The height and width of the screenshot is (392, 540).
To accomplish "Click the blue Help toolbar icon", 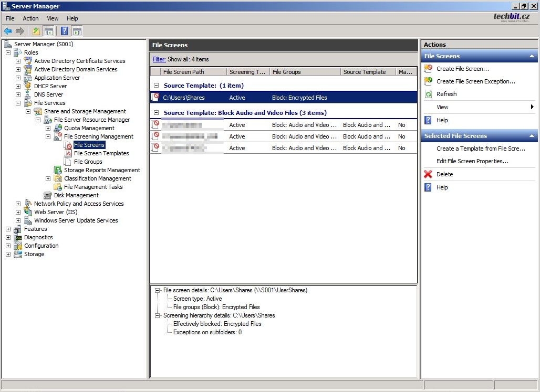I will (64, 31).
